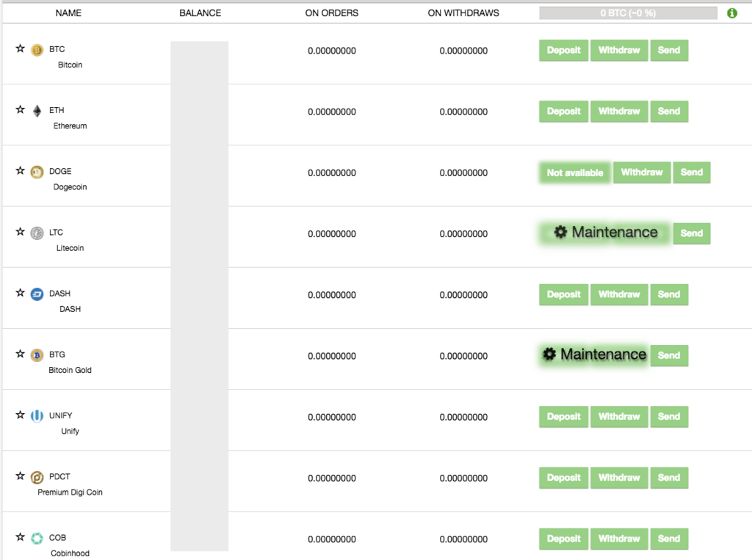Screen dimensions: 752x560
Task: Star the BTG Bitcoin Gold row
Action: 20,353
